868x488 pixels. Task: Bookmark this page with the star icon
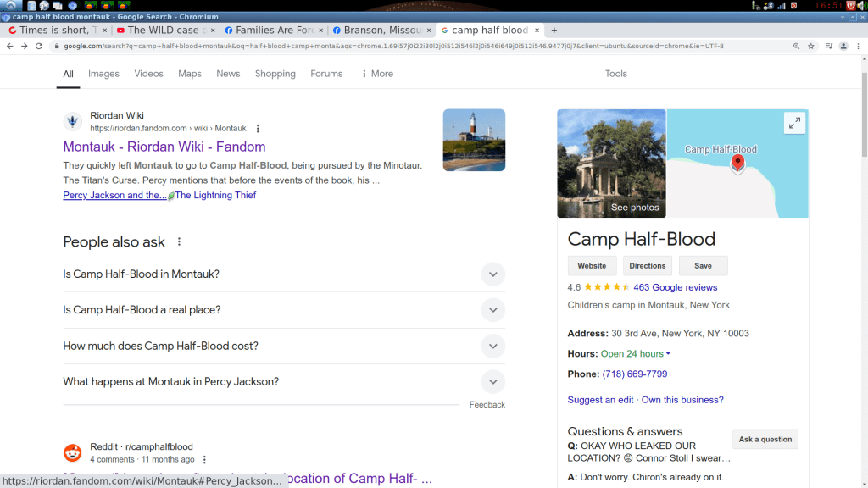tap(811, 46)
